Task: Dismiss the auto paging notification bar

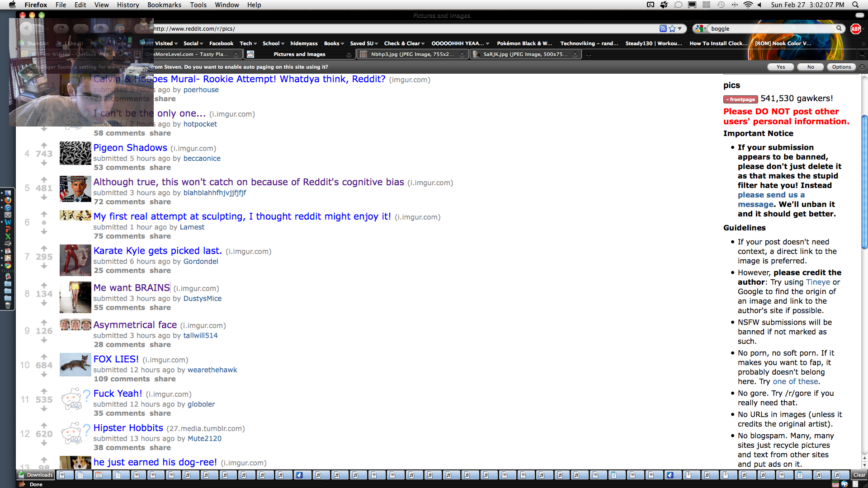Action: [x=862, y=67]
